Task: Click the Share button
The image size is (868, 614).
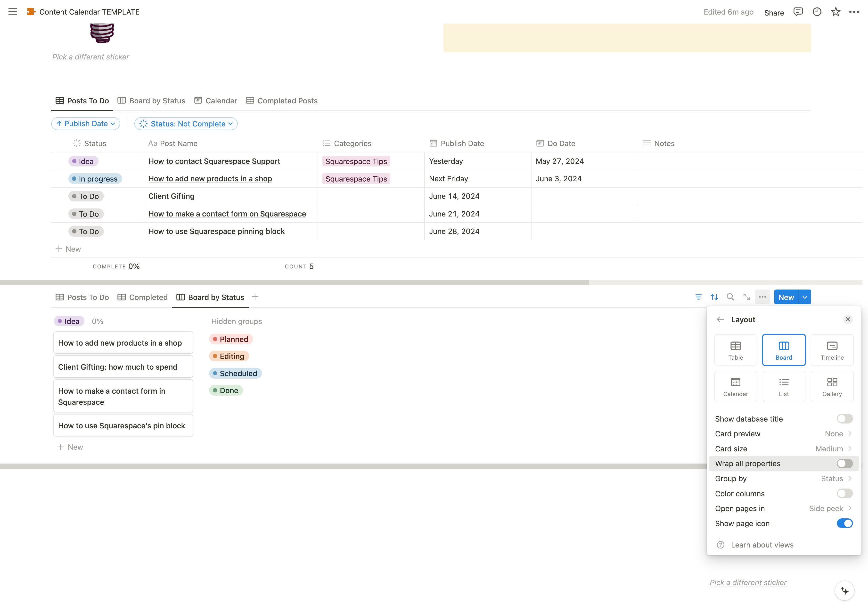Action: pos(774,12)
